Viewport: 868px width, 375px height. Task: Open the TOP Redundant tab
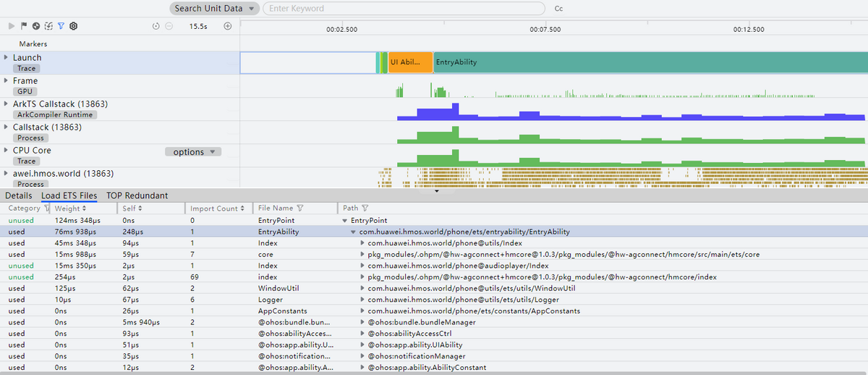(x=137, y=195)
